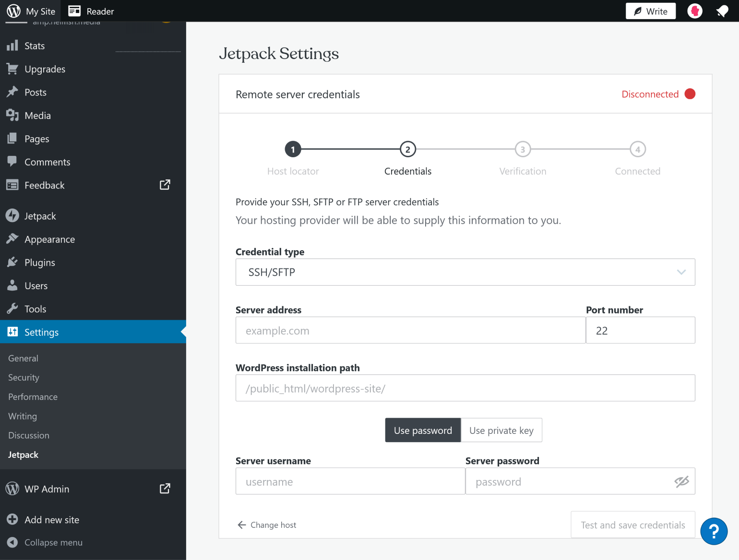The width and height of the screenshot is (739, 560).
Task: Open the notifications bell icon
Action: (722, 11)
